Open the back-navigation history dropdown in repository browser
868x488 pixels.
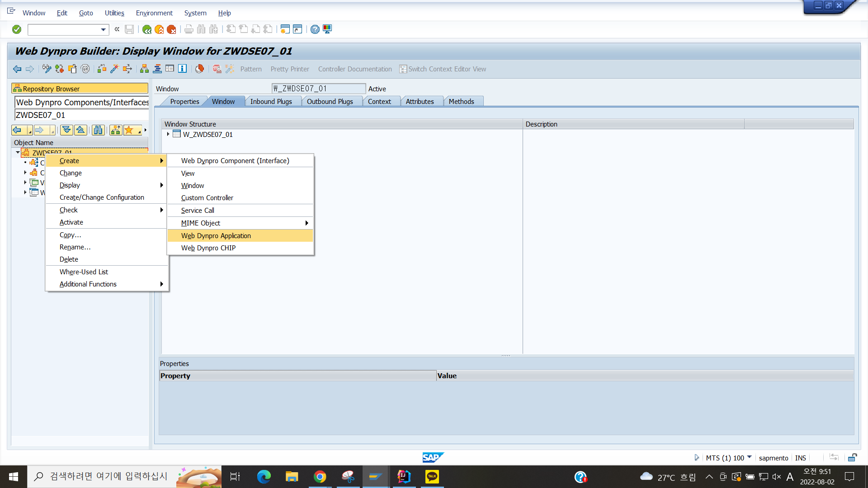point(30,131)
